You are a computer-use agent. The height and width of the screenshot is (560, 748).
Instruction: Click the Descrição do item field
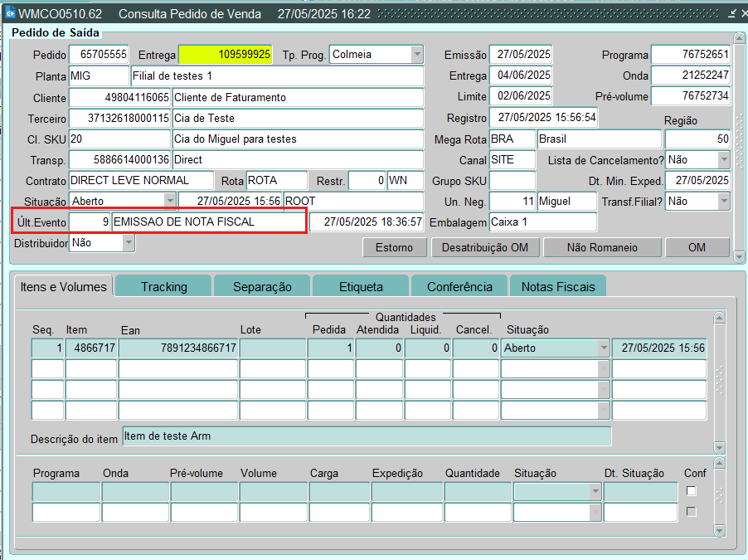367,436
